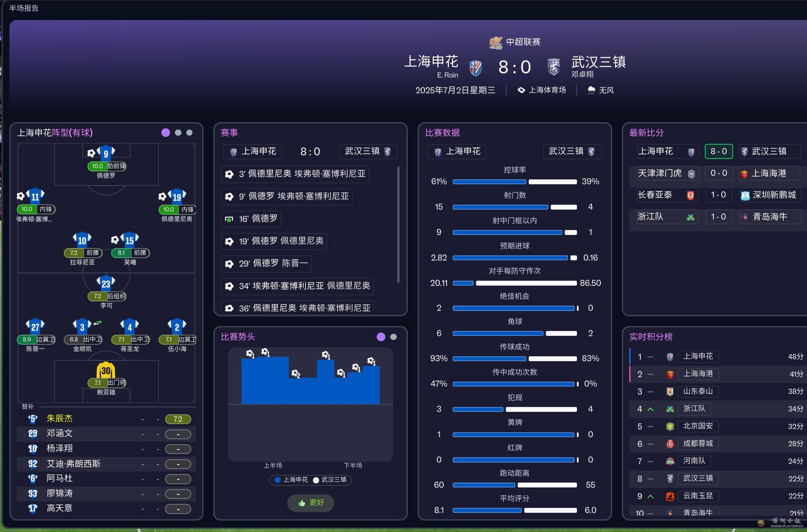The width and height of the screenshot is (807, 532).
Task: Open 上海海港 in live standings table
Action: click(698, 374)
